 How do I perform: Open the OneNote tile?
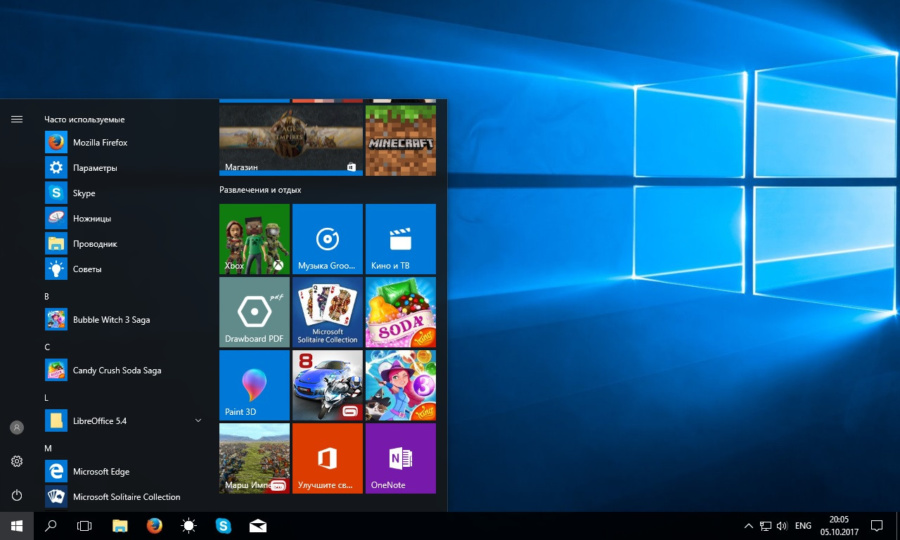click(401, 459)
